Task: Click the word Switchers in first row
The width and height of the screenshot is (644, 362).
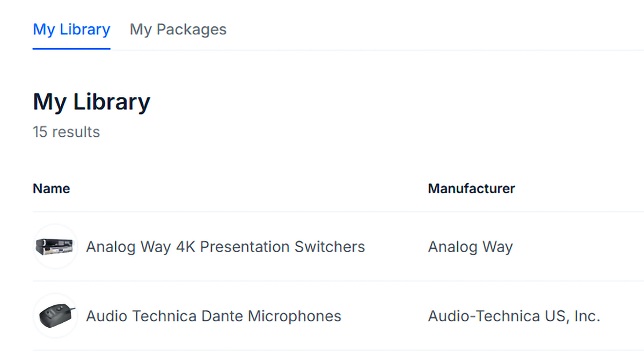Action: [x=330, y=247]
